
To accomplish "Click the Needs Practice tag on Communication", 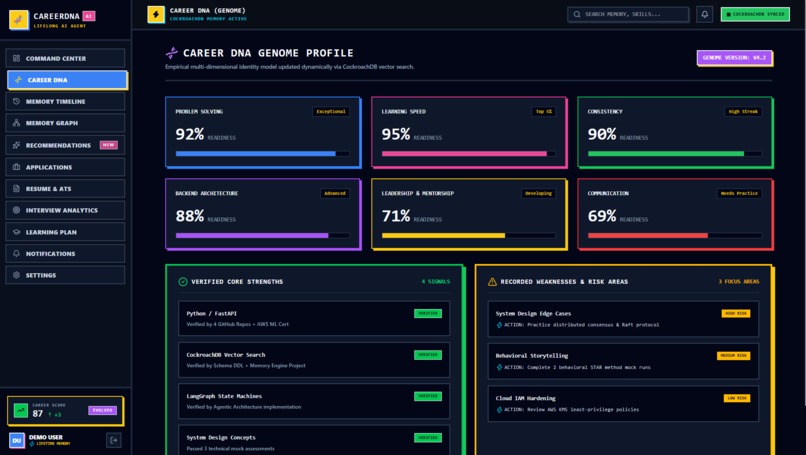I will tap(739, 193).
